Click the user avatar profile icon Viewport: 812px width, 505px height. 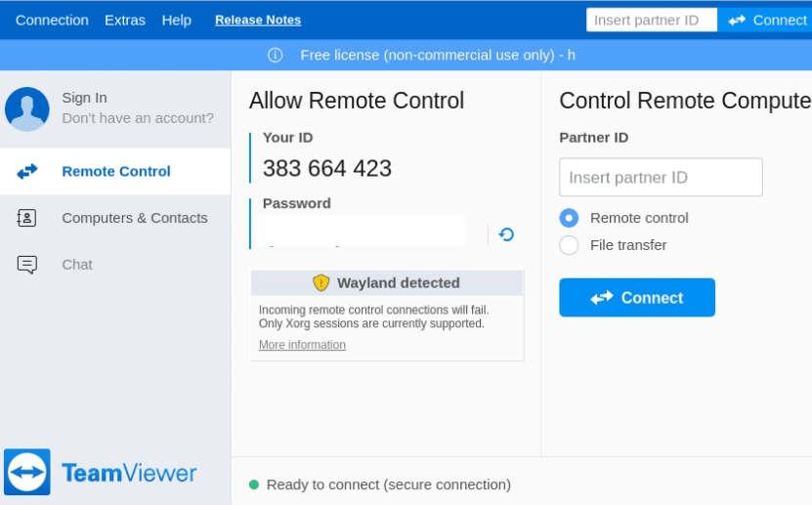point(27,108)
